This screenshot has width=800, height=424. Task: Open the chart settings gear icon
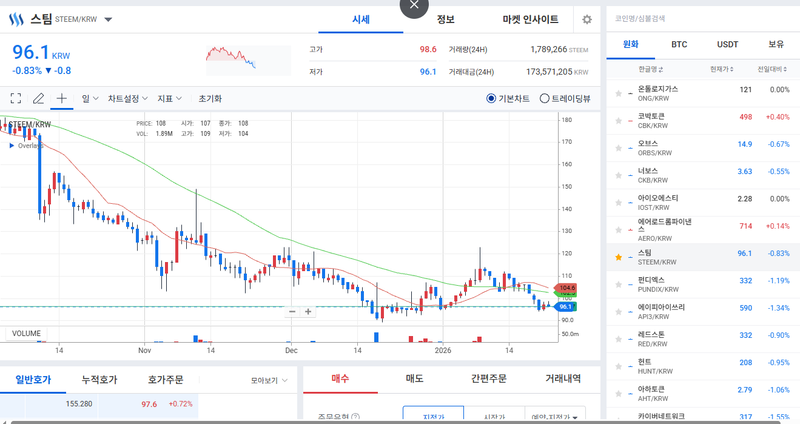point(587,19)
